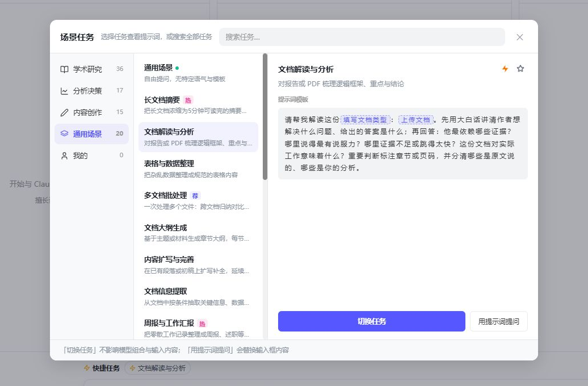Click the task list scrollbar thumb

[x=265, y=117]
